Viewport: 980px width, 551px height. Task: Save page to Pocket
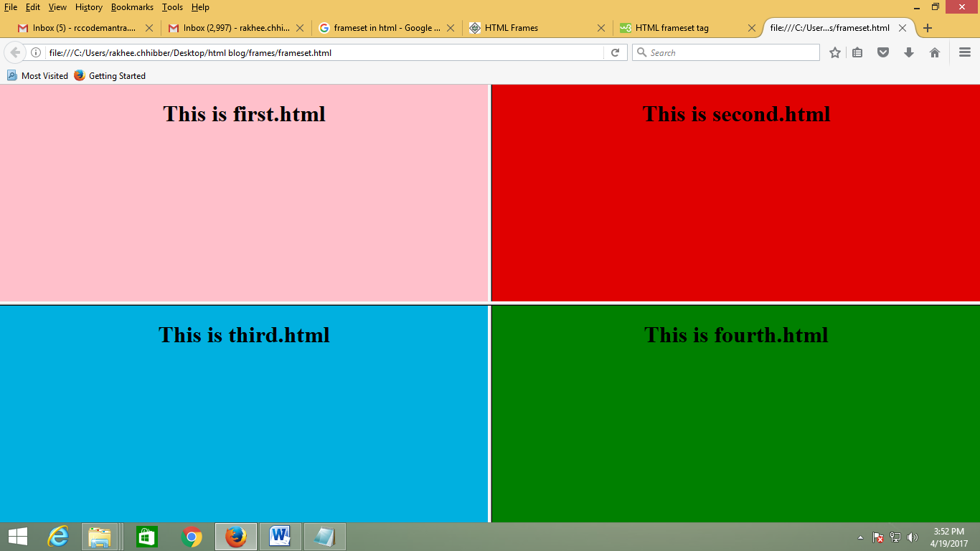883,52
